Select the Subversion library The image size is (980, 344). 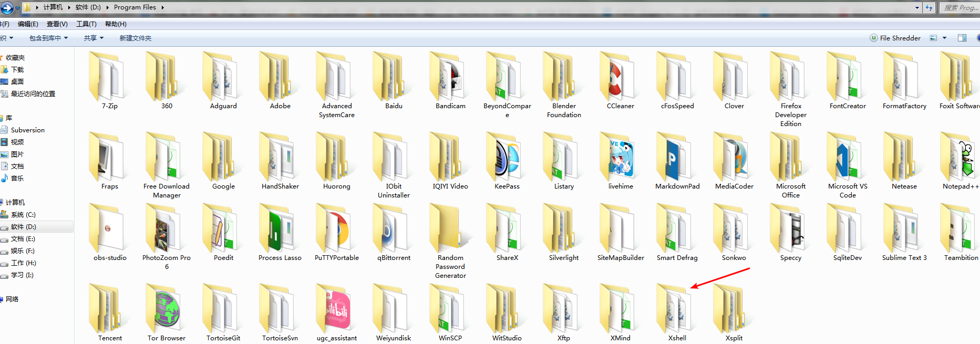coord(27,130)
